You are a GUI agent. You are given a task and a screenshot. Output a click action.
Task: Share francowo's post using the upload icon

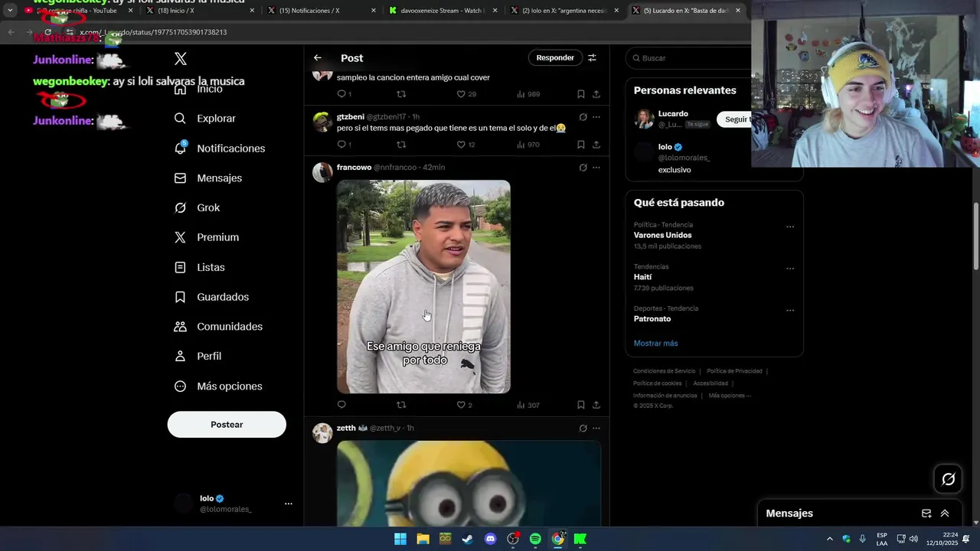(596, 405)
